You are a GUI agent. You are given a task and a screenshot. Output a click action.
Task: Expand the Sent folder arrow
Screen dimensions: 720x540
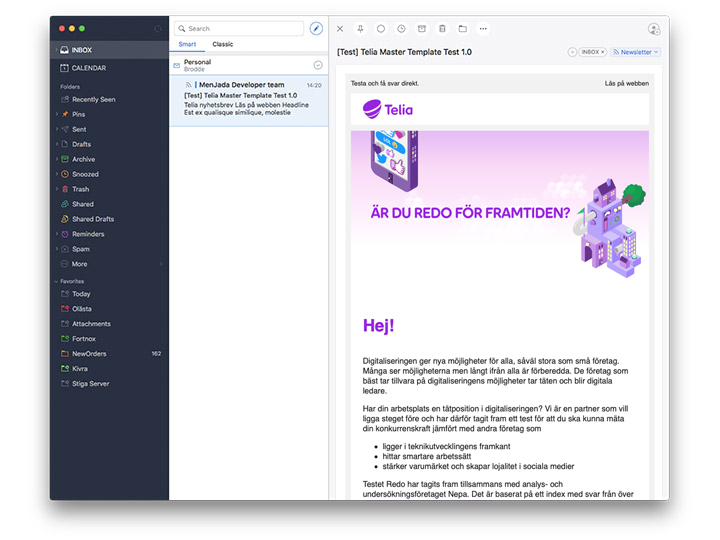pyautogui.click(x=56, y=129)
